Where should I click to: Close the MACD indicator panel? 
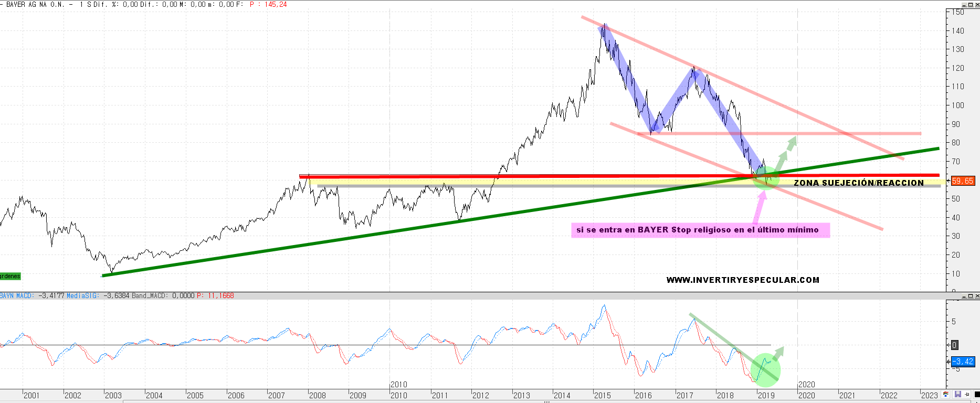(x=977, y=296)
